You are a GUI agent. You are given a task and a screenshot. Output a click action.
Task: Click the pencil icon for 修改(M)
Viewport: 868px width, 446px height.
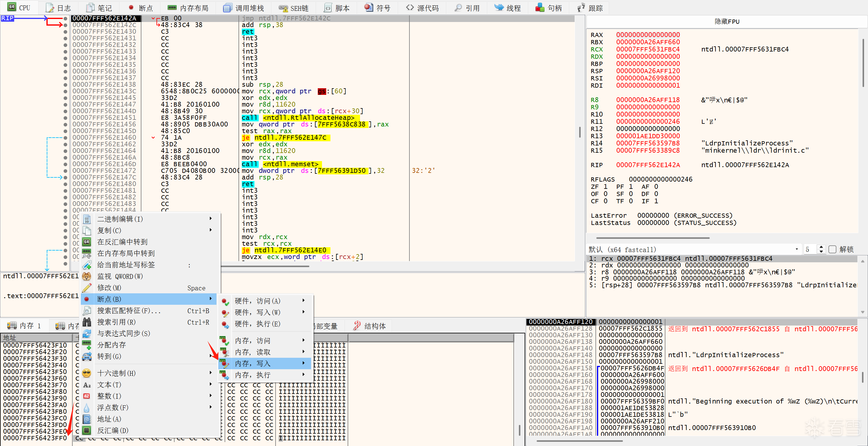(87, 288)
